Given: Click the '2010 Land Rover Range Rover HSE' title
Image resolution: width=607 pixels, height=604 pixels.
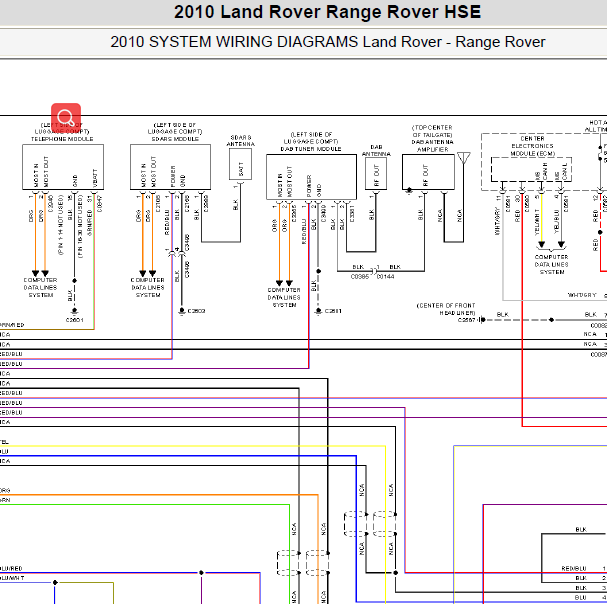Looking at the screenshot, I should pyautogui.click(x=327, y=12).
